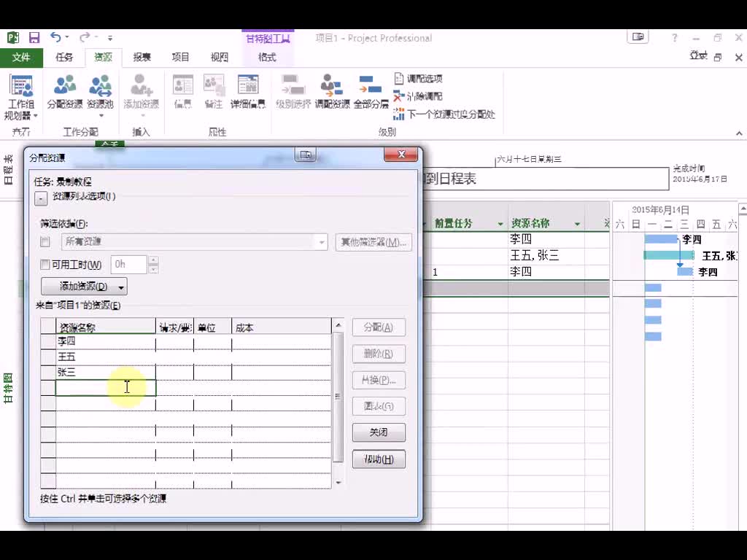Open 其他筛选器 dialog

click(x=373, y=241)
